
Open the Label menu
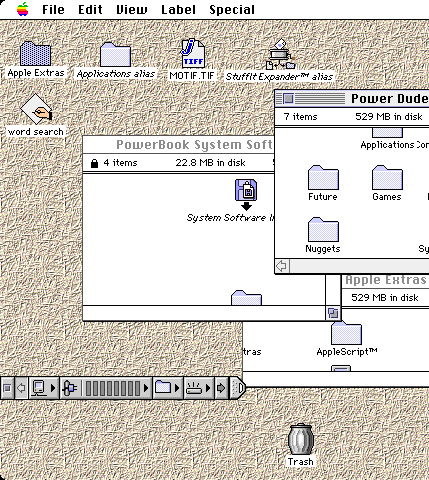pyautogui.click(x=178, y=10)
